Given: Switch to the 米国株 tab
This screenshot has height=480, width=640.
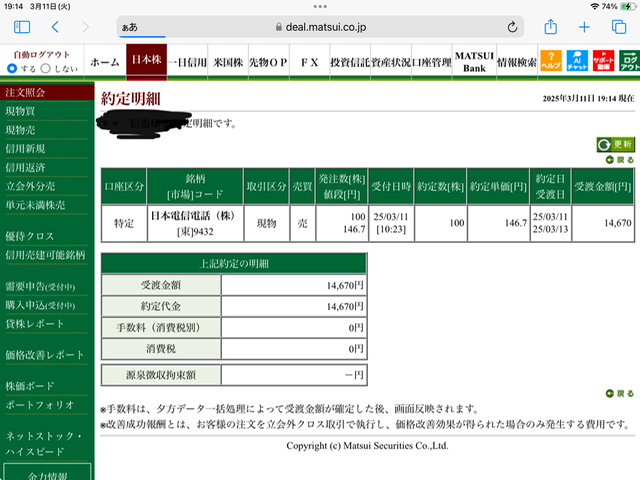Looking at the screenshot, I should [x=228, y=62].
